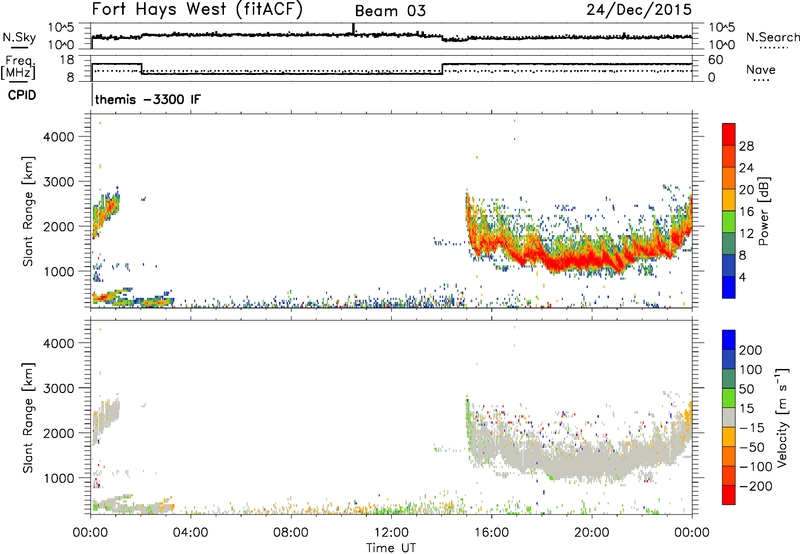Click the blue bottom of the Power colorbar
Viewport: 800px width, 554px height.
pyautogui.click(x=729, y=287)
